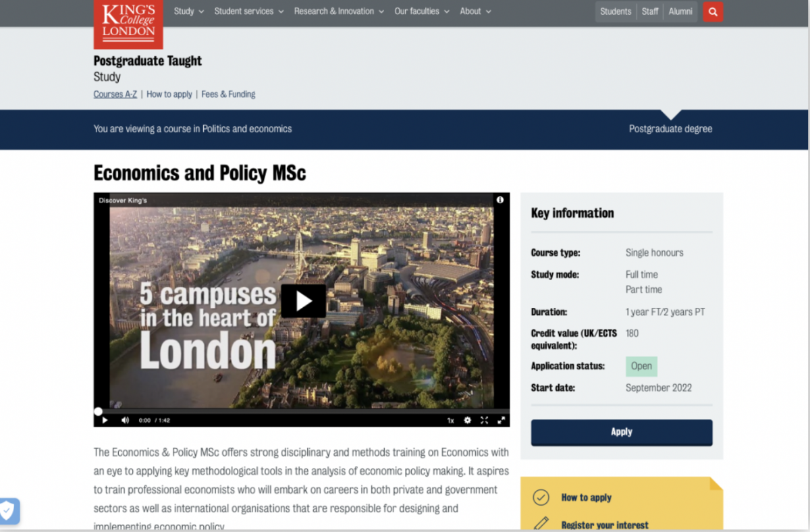
Task: Click the Key information heading
Action: pos(572,213)
